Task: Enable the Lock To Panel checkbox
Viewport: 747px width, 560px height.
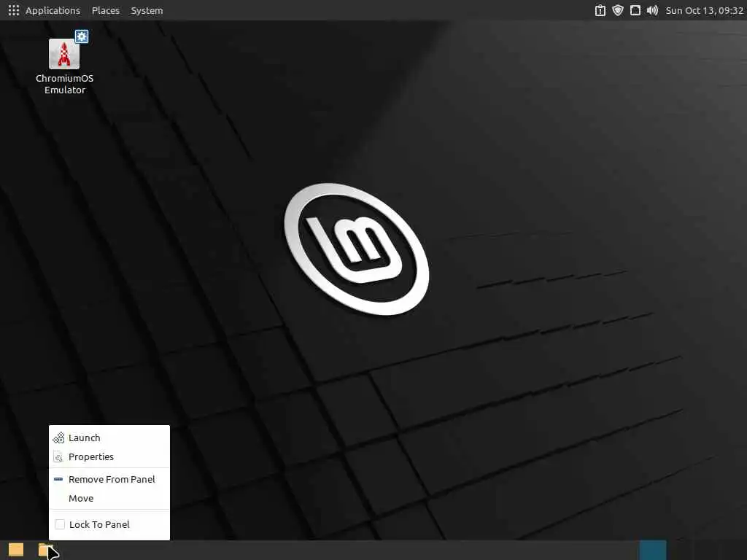Action: [60, 524]
